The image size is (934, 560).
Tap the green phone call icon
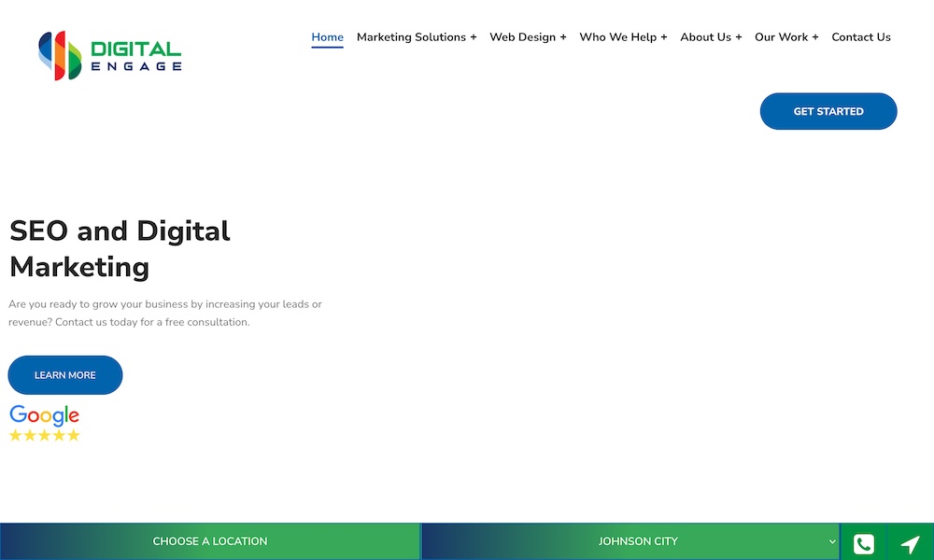pyautogui.click(x=863, y=542)
